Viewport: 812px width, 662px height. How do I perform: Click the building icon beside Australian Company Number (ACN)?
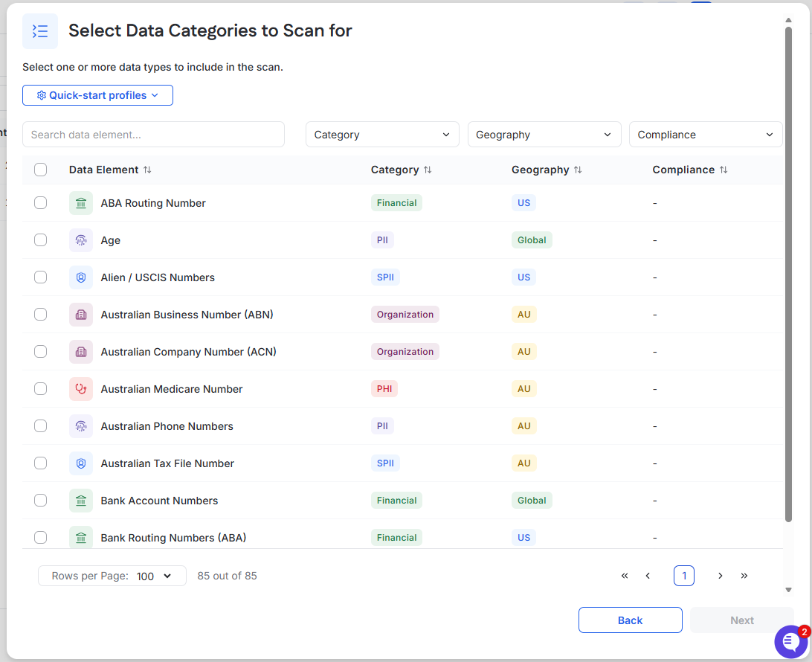(81, 353)
